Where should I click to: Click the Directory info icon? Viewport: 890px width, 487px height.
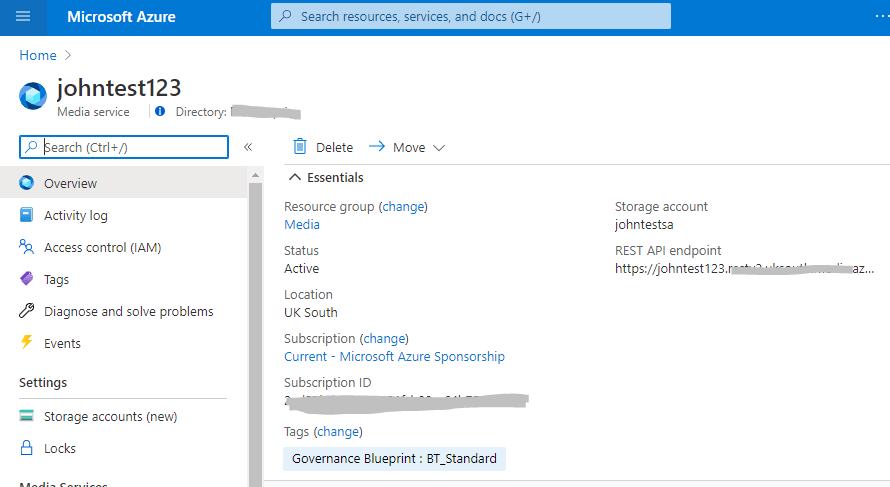click(160, 112)
